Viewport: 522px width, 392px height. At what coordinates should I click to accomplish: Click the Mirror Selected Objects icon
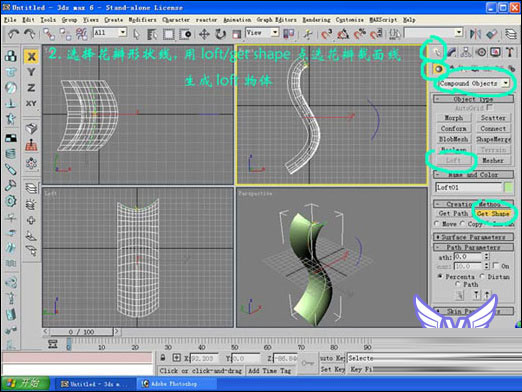coord(475,34)
